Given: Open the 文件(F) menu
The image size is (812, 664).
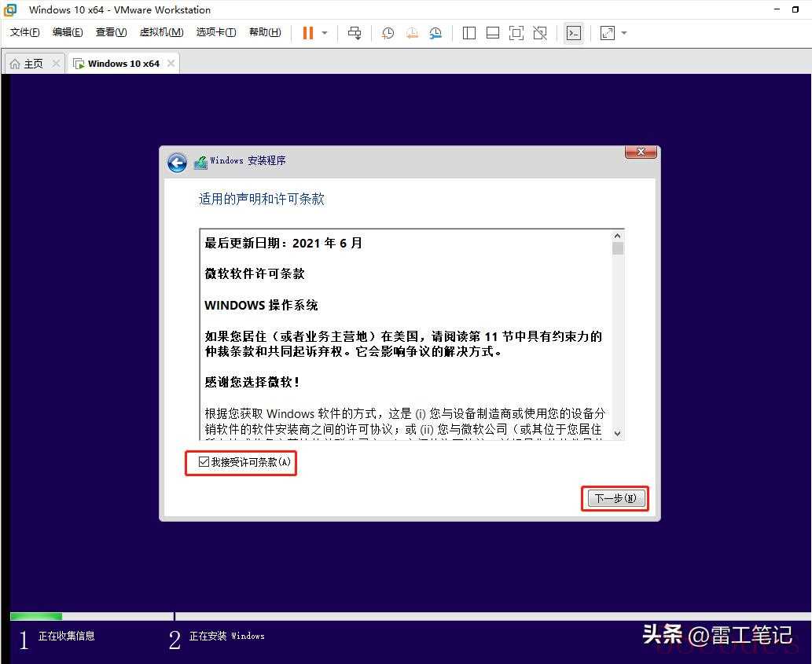Looking at the screenshot, I should click(x=24, y=32).
